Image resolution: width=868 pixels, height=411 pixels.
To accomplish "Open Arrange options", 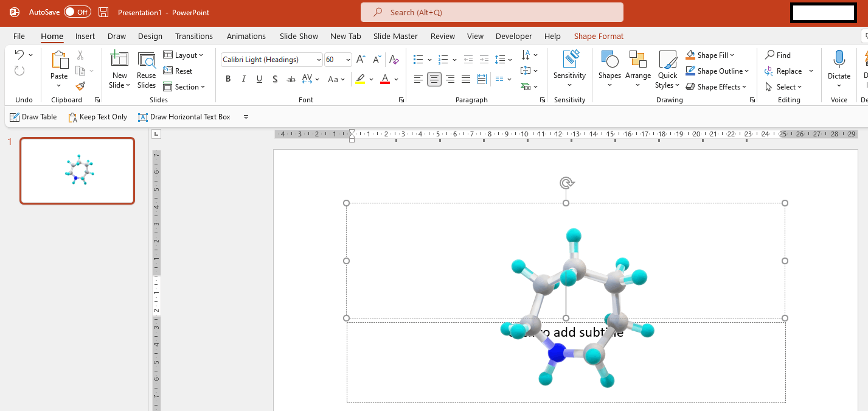I will [x=638, y=69].
